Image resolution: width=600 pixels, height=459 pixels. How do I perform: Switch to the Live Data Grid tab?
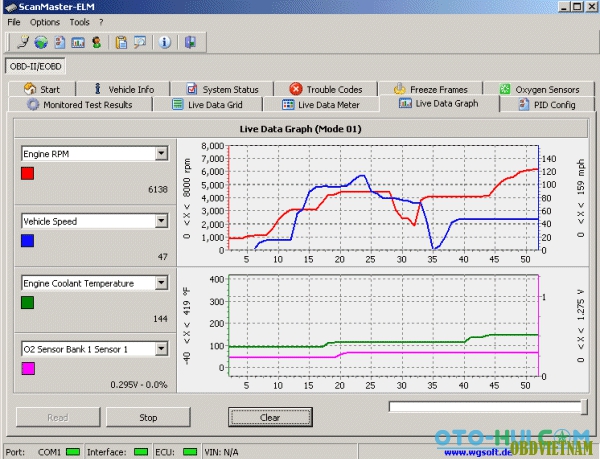tap(207, 104)
